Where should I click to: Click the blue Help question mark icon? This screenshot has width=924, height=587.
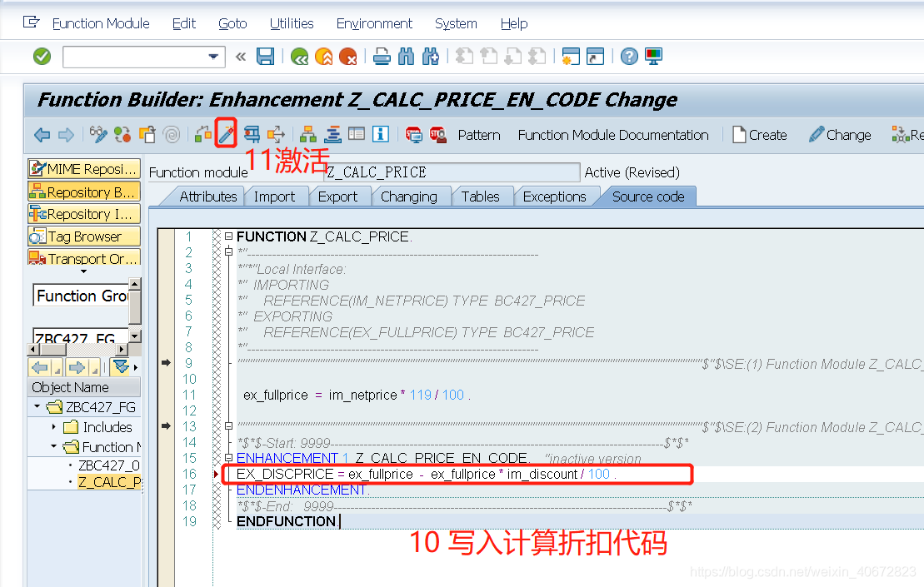[629, 57]
